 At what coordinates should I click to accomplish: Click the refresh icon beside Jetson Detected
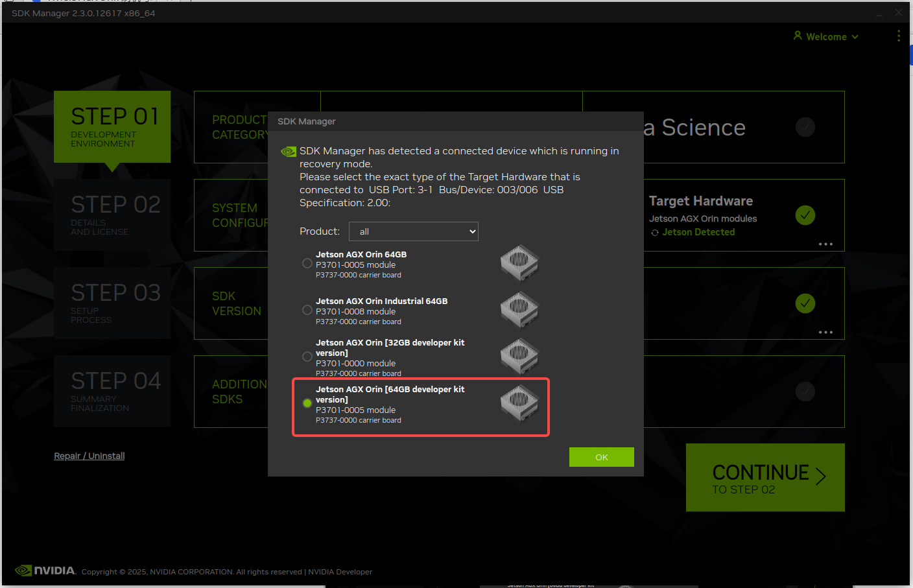click(655, 233)
